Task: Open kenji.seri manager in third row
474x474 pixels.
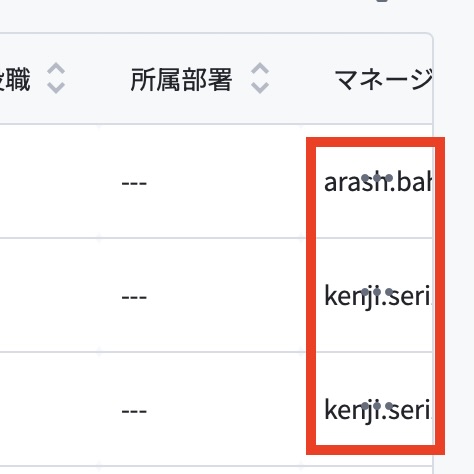Action: [378, 410]
